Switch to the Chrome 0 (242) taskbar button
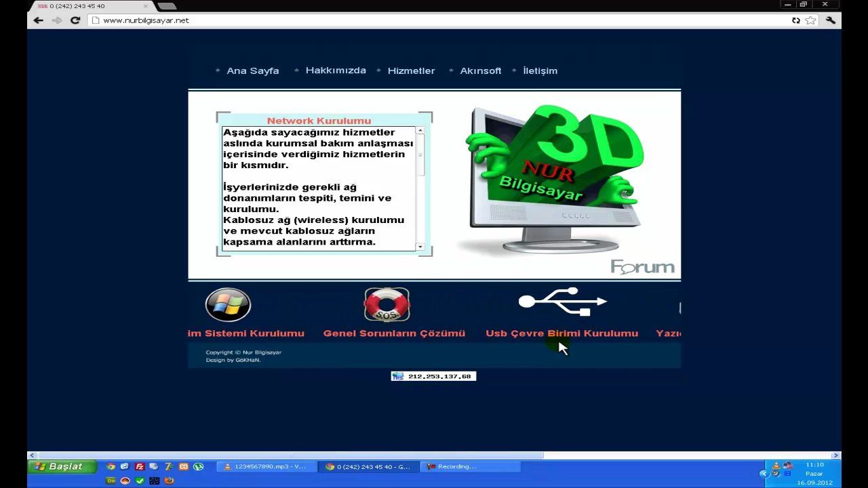The width and height of the screenshot is (868, 488). [x=368, y=466]
